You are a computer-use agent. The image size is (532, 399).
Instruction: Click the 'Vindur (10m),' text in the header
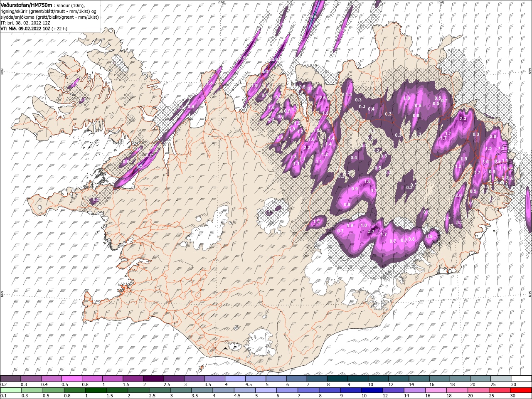point(71,5)
